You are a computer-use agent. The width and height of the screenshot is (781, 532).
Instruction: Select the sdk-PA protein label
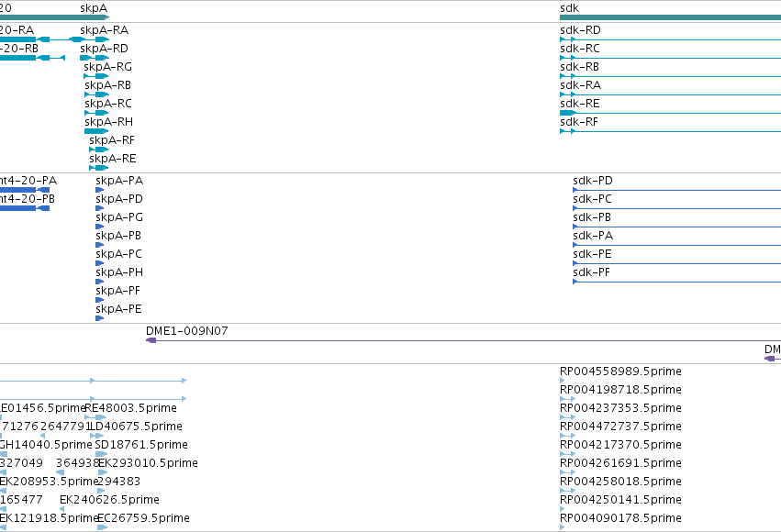pos(593,236)
